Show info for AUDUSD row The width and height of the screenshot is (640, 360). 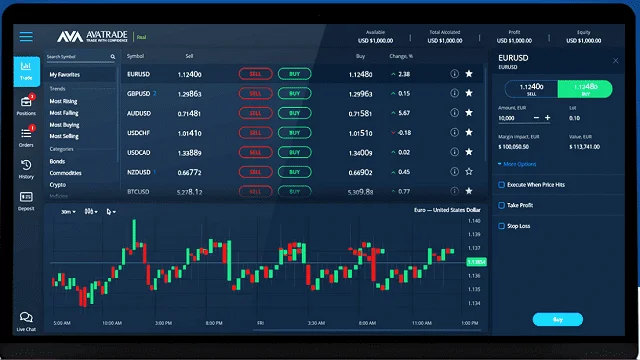point(454,113)
